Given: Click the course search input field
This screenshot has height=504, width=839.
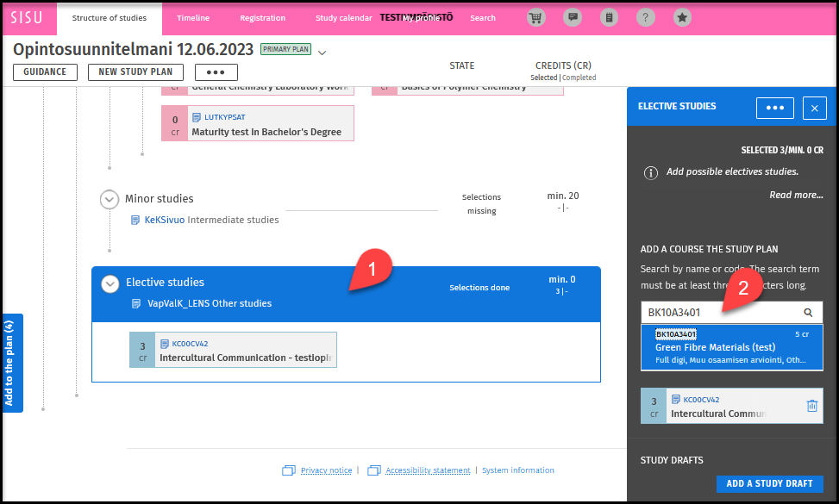Looking at the screenshot, I should pyautogui.click(x=720, y=313).
